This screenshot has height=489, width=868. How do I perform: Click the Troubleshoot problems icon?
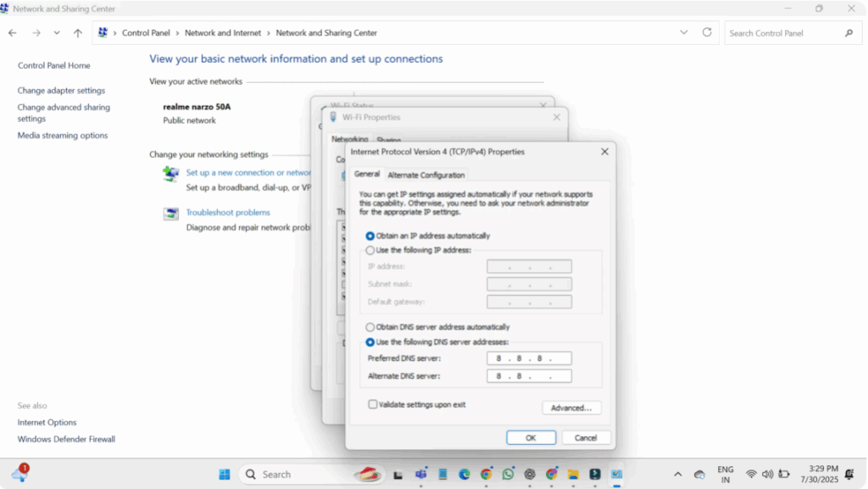point(171,214)
